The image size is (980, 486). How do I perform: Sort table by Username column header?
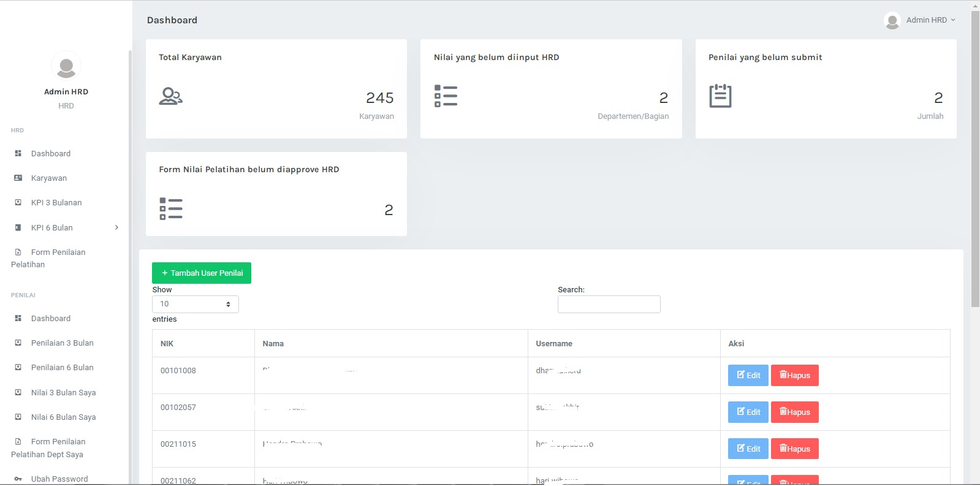click(554, 344)
